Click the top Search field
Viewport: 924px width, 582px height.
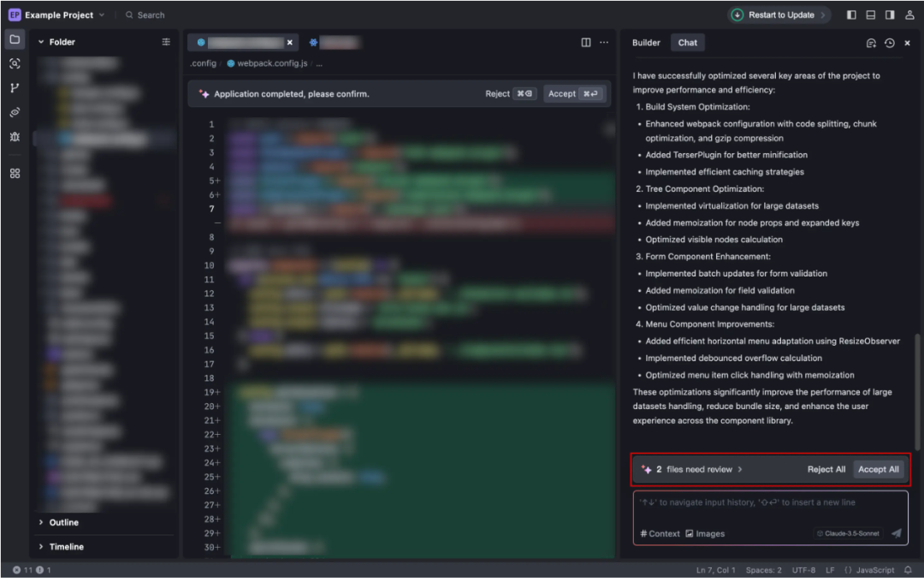pyautogui.click(x=145, y=15)
